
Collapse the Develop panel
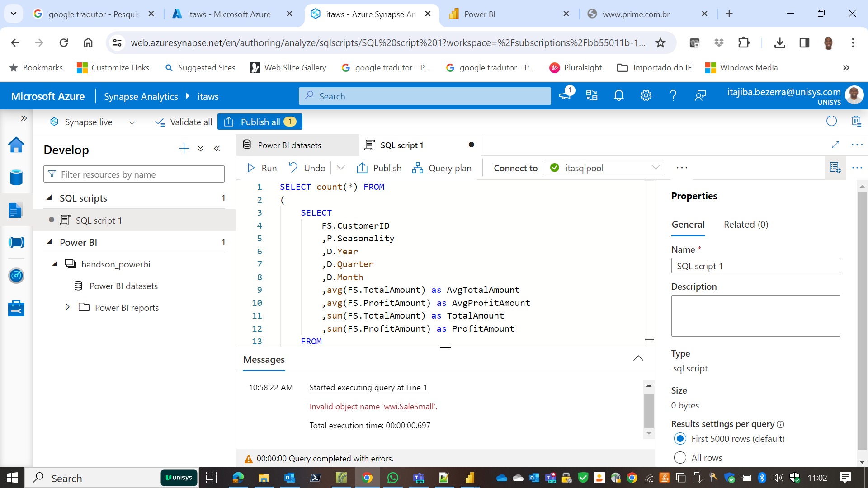(217, 149)
